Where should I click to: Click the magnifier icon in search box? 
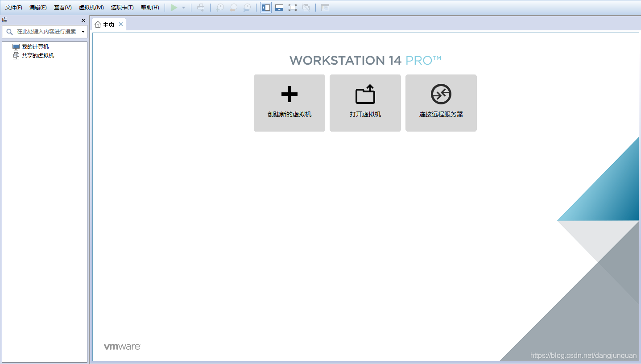pos(9,32)
